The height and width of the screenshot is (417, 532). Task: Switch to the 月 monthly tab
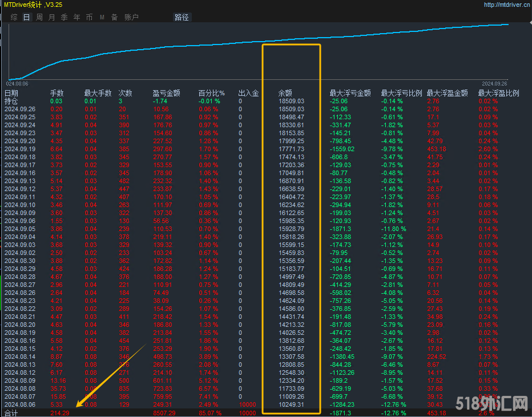(x=52, y=18)
